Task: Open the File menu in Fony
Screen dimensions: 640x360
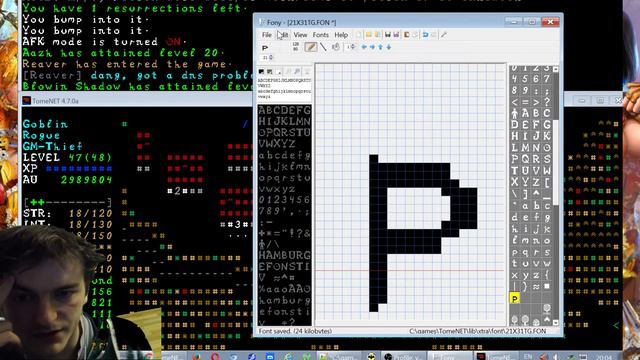Action: coord(267,35)
